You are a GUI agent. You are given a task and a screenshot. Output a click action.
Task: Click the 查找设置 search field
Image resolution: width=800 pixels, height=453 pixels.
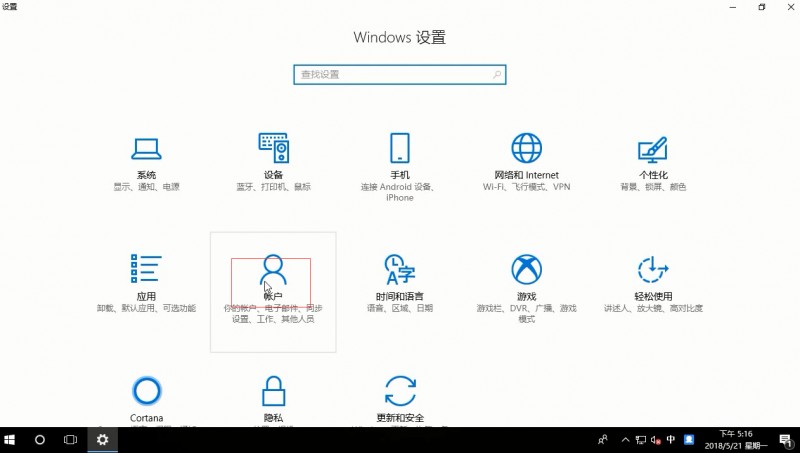(399, 74)
